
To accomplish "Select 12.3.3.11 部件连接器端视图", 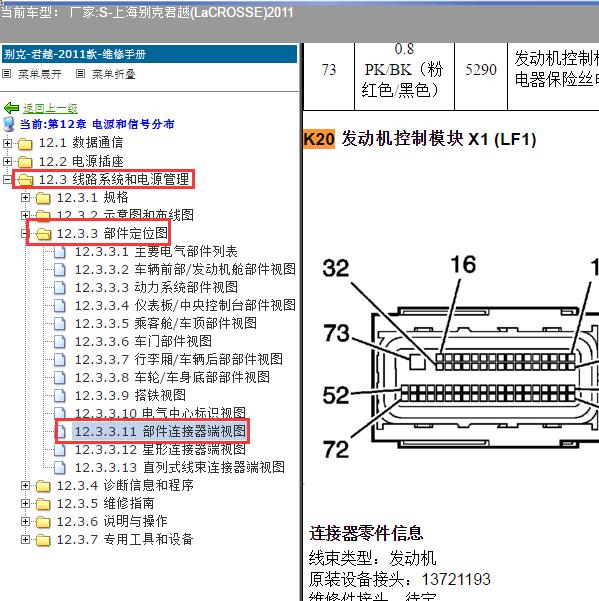I will [x=160, y=431].
